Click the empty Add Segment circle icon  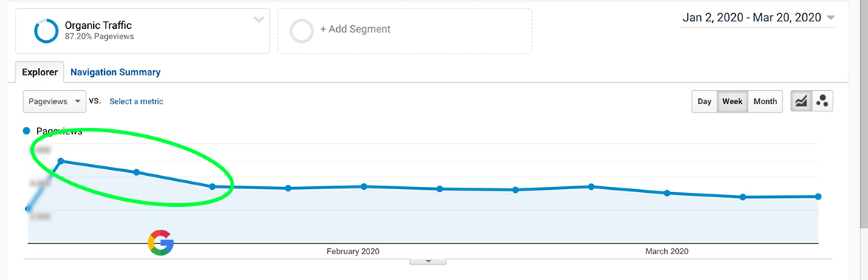pyautogui.click(x=302, y=31)
